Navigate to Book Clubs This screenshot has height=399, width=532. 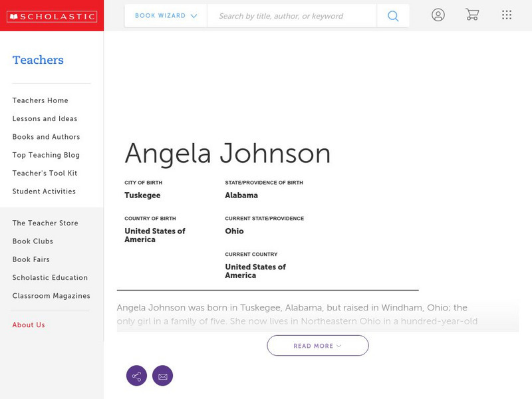[33, 241]
